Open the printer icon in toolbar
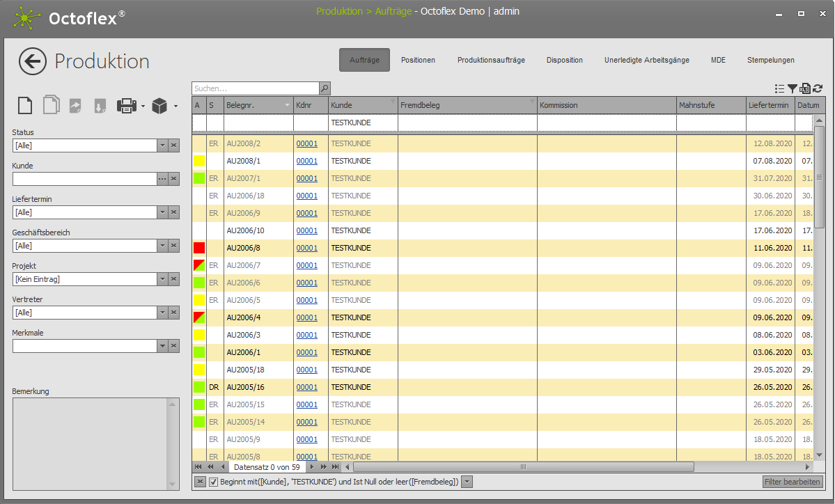The width and height of the screenshot is (835, 504). [126, 106]
